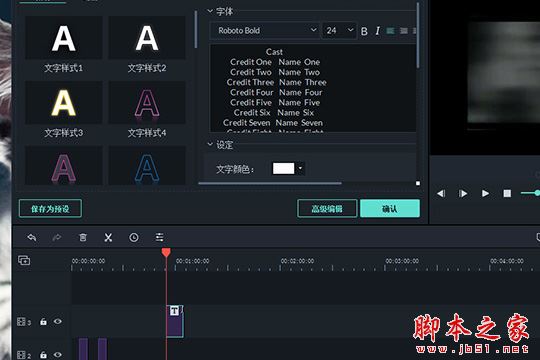Stop the preview playback
540x360 pixels.
pos(507,194)
